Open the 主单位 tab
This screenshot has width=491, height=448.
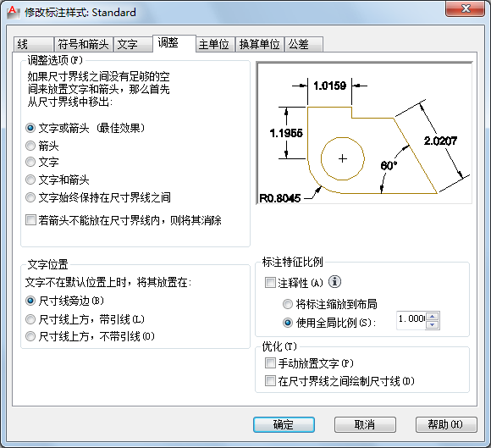tap(215, 44)
